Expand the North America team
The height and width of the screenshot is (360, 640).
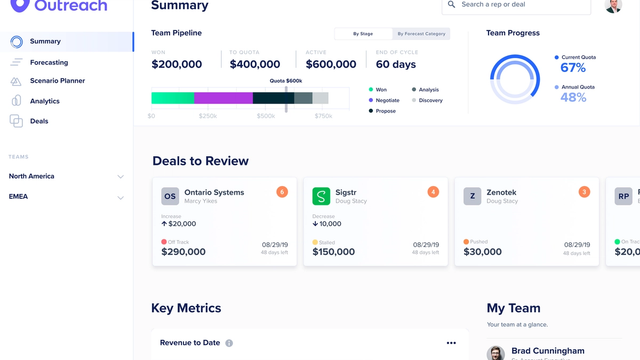pos(66,176)
